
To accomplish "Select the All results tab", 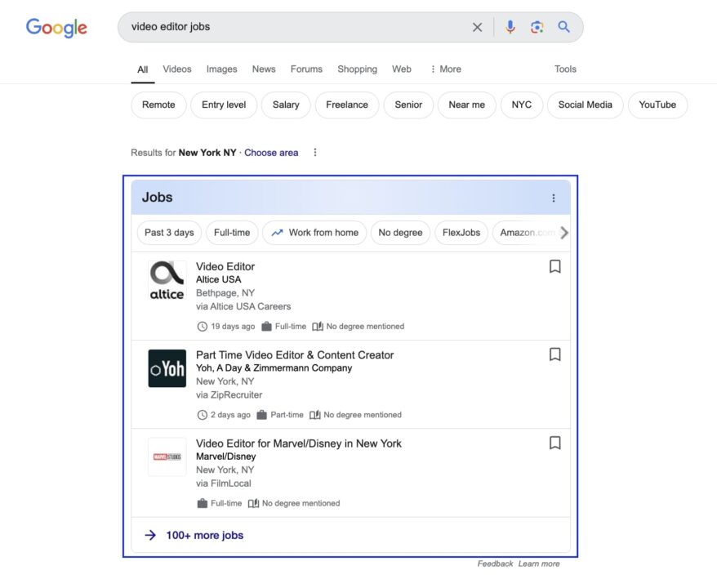I will tap(143, 69).
